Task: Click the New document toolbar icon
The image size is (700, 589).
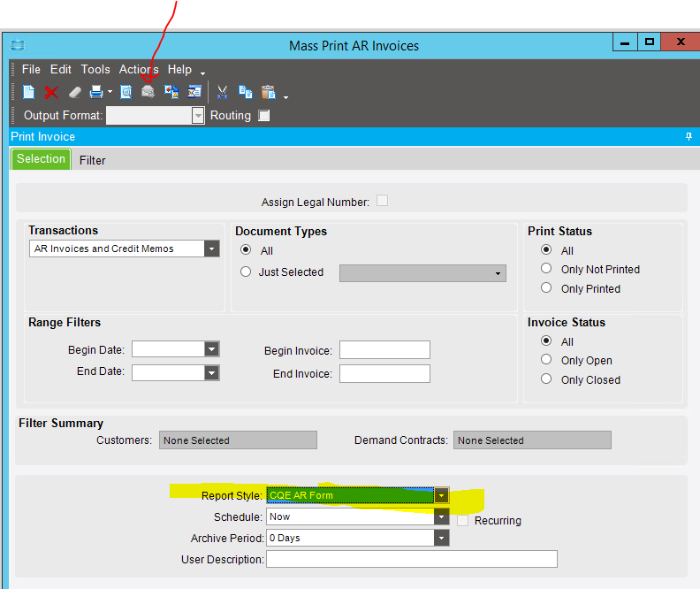Action: pos(29,92)
